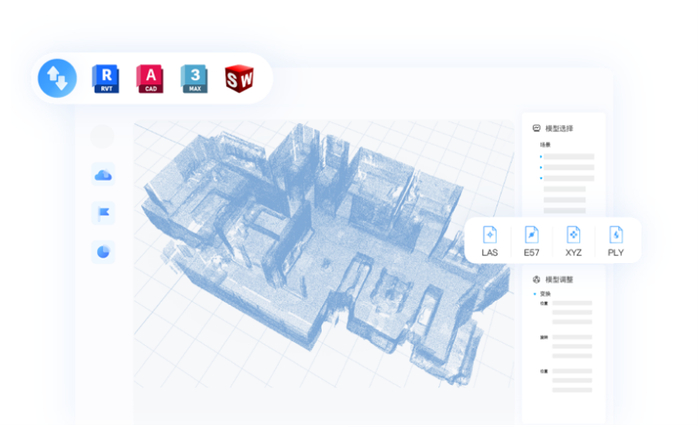This screenshot has width=700, height=427.
Task: Open the flag marker tool in sidebar
Action: click(x=103, y=213)
